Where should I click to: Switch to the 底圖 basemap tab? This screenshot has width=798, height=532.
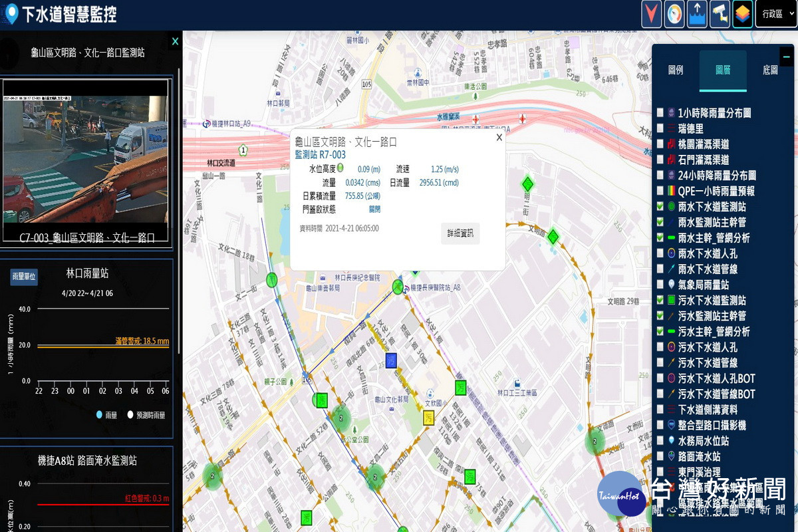pos(770,70)
